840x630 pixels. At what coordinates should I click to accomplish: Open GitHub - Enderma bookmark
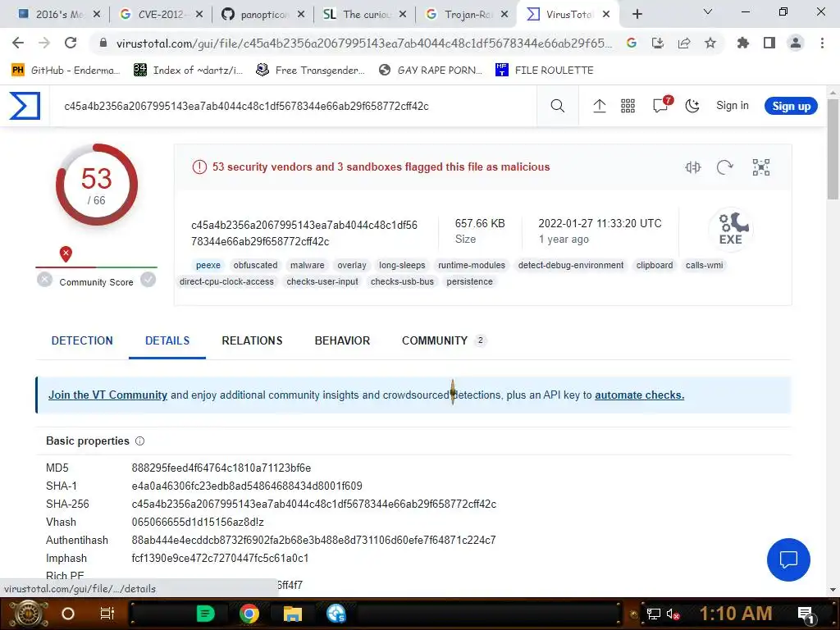[x=66, y=71]
